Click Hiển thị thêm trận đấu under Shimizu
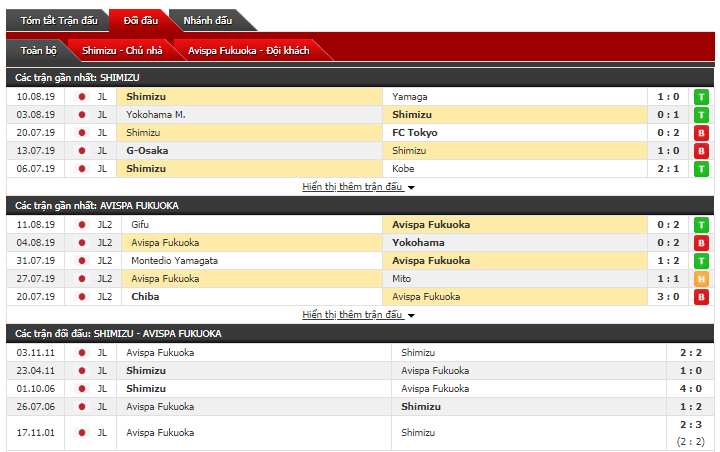Screen dimensions: 720x452 352,186
